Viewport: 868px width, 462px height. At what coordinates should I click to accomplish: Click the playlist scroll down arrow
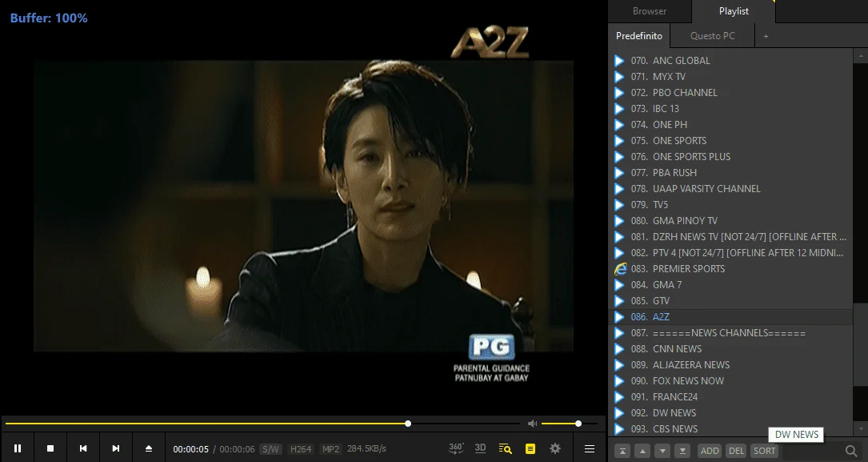click(860, 429)
